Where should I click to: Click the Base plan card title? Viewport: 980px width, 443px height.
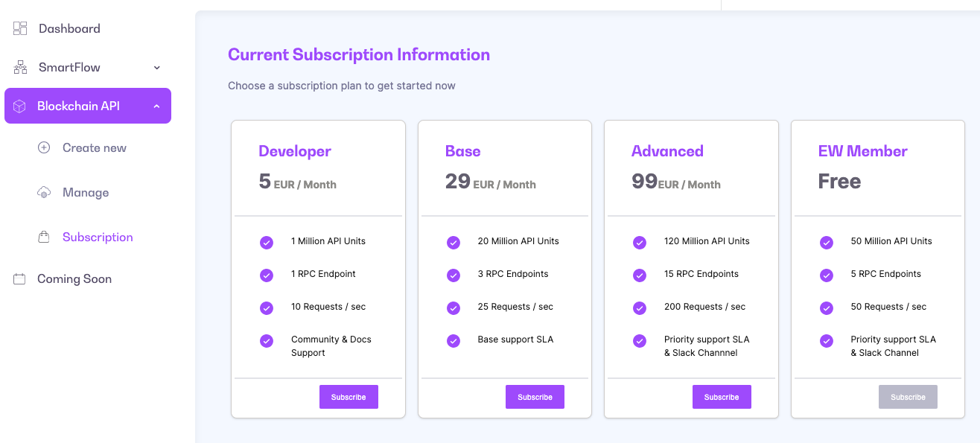click(462, 151)
